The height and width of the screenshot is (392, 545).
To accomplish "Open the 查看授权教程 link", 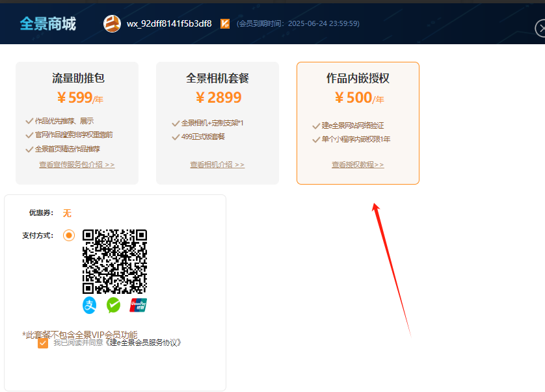I will pyautogui.click(x=358, y=164).
